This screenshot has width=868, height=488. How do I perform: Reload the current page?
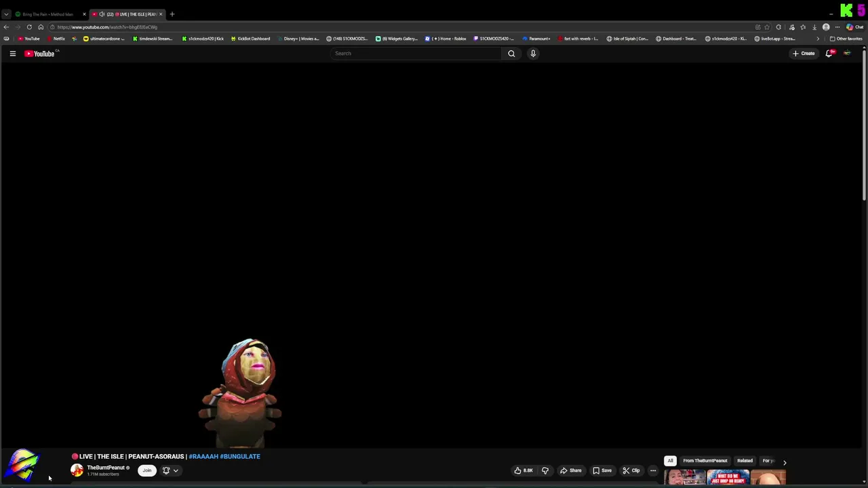tap(29, 27)
